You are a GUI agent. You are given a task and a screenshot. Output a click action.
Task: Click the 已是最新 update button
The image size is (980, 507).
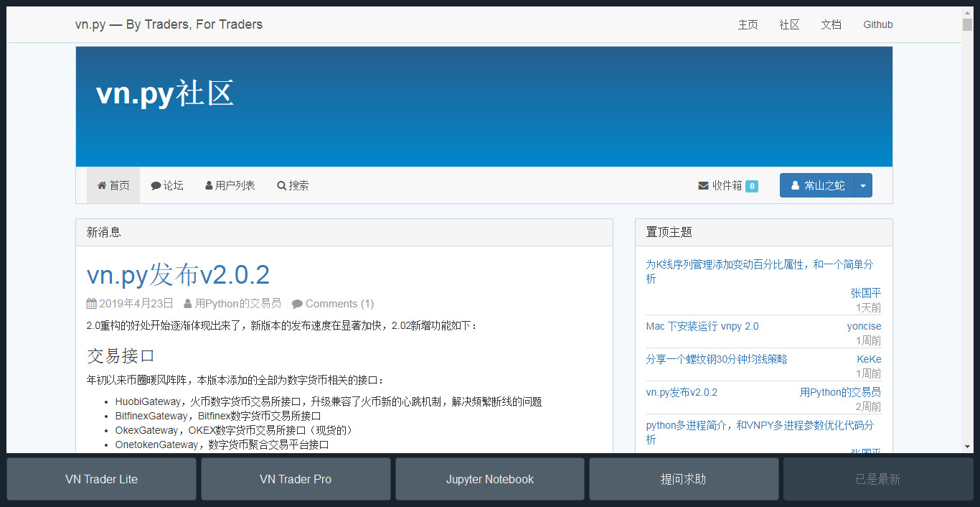tap(878, 479)
